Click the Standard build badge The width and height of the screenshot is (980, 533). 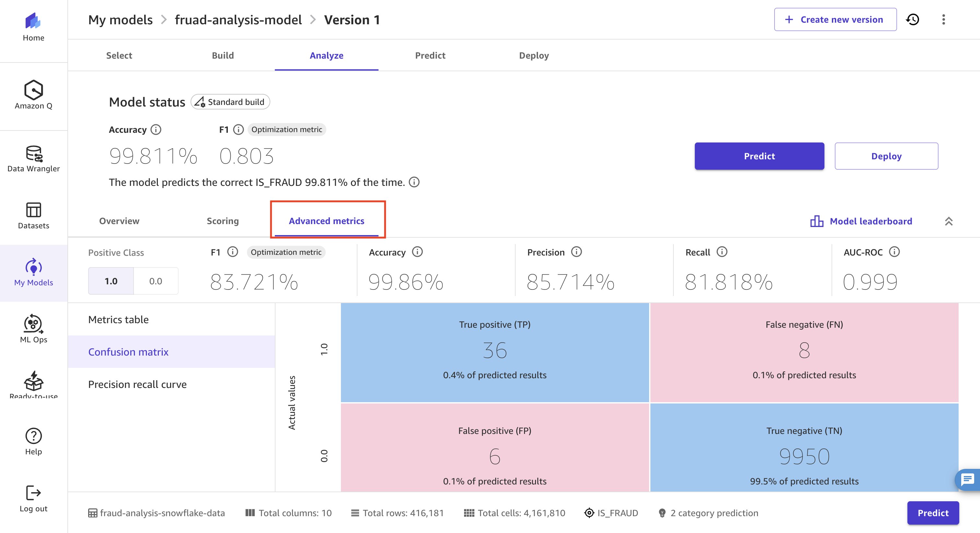(230, 102)
